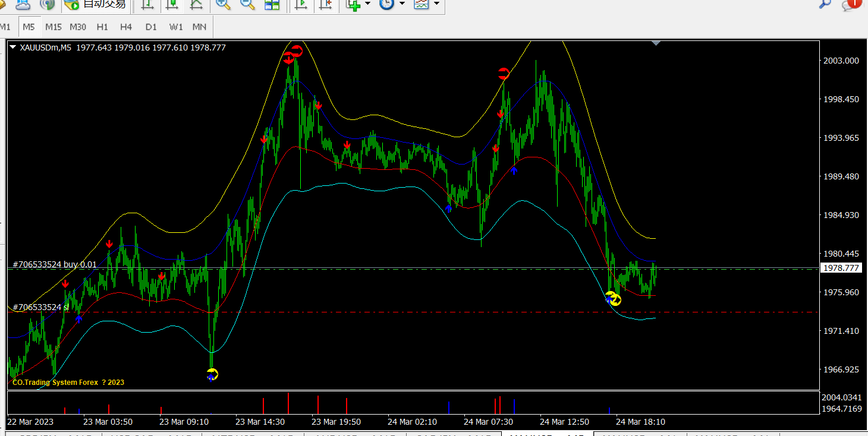Select red signal circle above 24 Mar 07:30

point(504,74)
